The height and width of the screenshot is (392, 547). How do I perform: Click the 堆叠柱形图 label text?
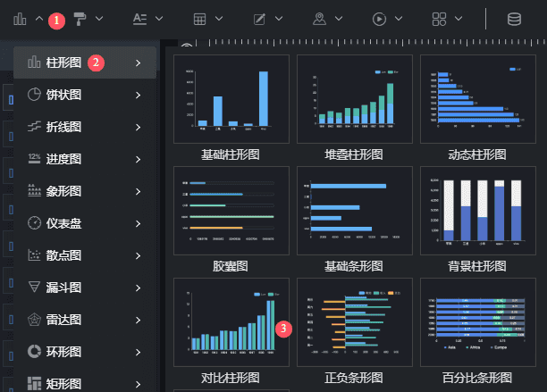coord(354,154)
